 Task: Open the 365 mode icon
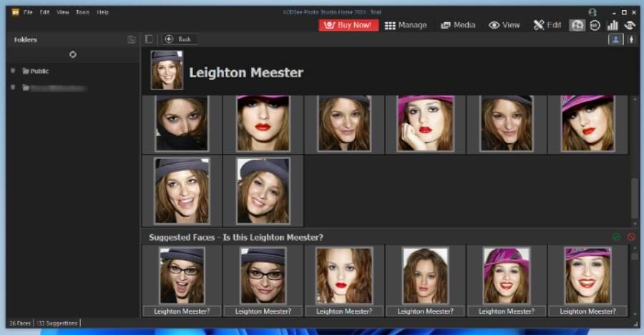point(595,25)
